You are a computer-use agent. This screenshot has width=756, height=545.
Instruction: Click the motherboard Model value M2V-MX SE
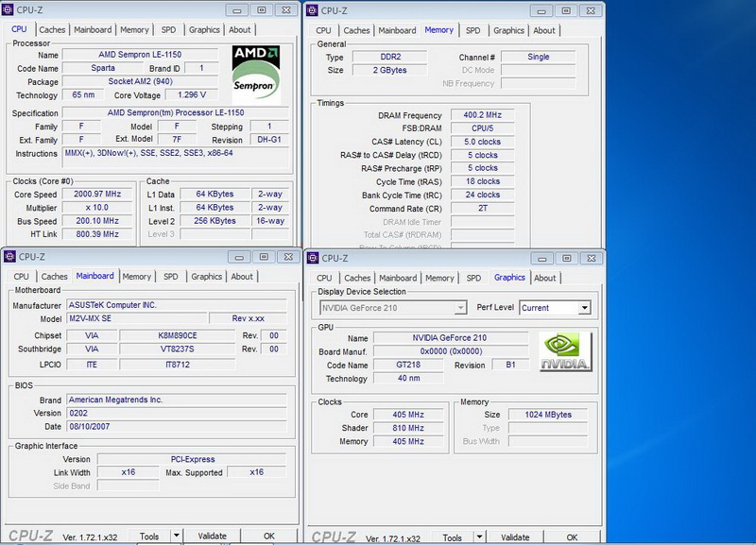pyautogui.click(x=136, y=318)
